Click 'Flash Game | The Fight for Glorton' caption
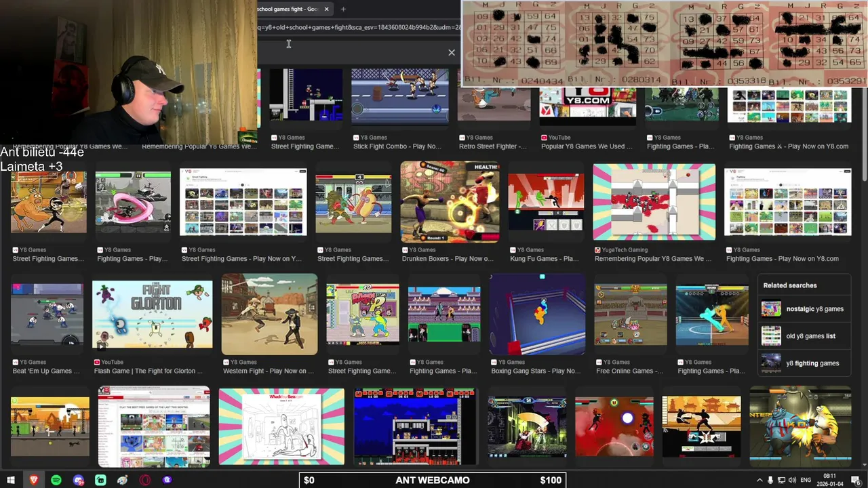Image resolution: width=868 pixels, height=488 pixels. pyautogui.click(x=149, y=371)
